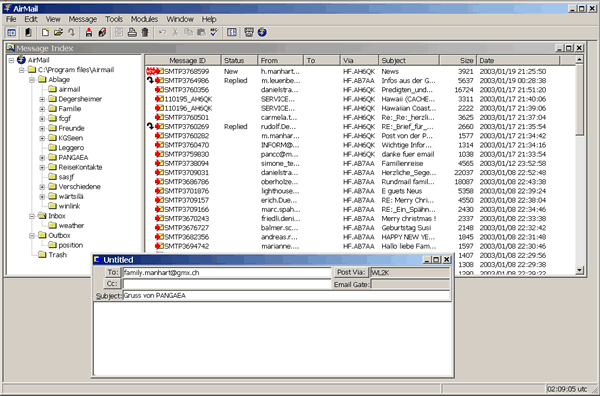Click the exit door toolbar icon
Viewport: 600px width, 396px height.
(x=28, y=33)
